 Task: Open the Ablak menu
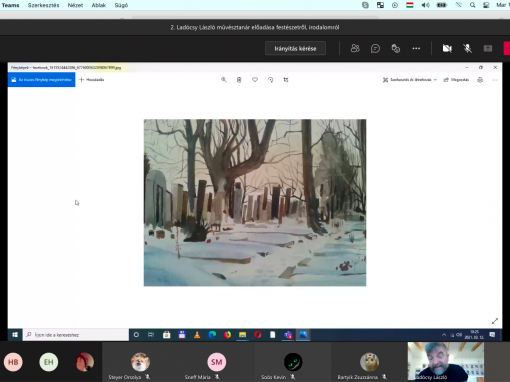99,5
